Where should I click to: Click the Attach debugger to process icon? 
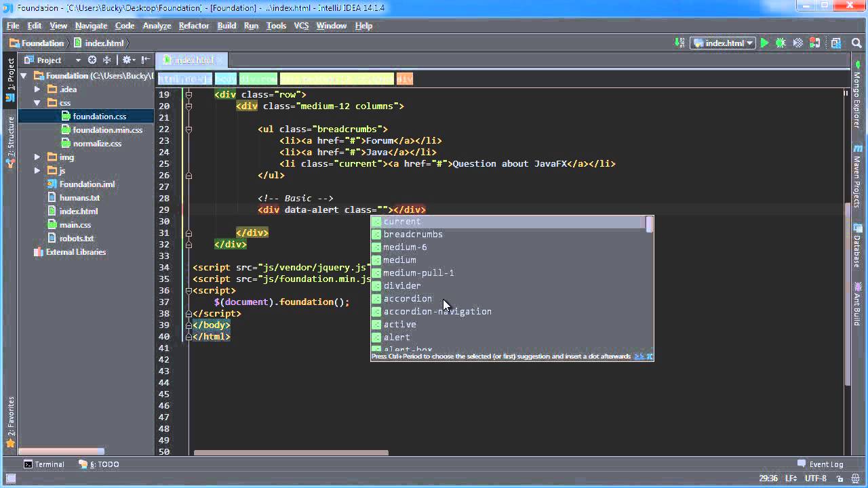click(x=813, y=43)
